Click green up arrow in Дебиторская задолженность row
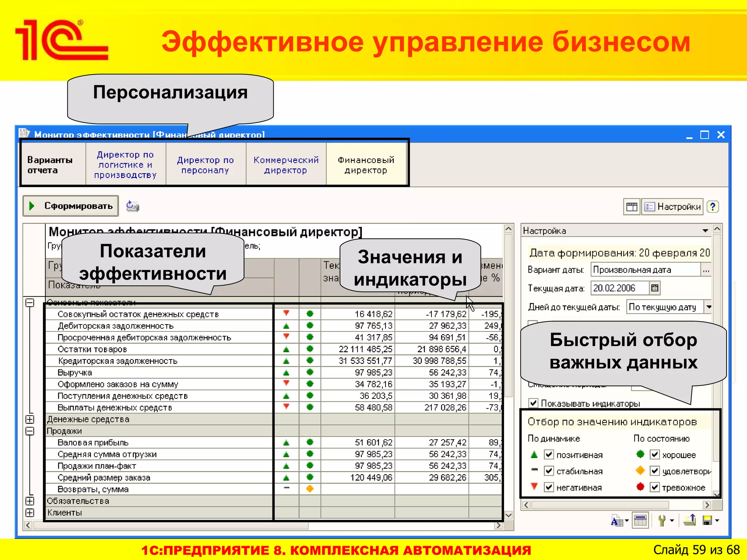 286,326
